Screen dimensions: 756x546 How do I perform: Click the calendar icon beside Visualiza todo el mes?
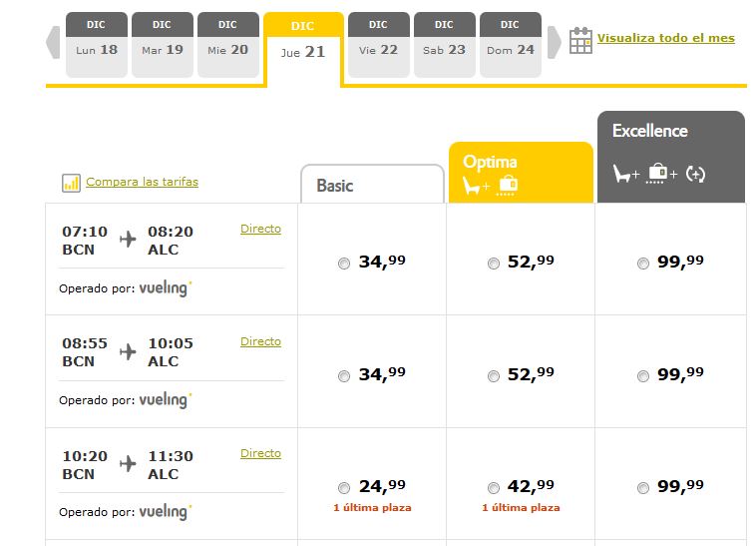pos(580,40)
